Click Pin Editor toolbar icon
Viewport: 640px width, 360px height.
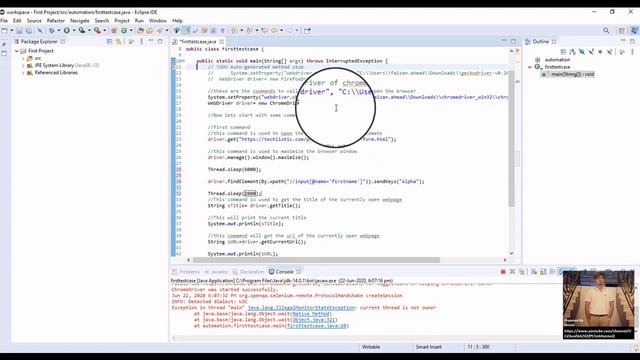pos(307,31)
